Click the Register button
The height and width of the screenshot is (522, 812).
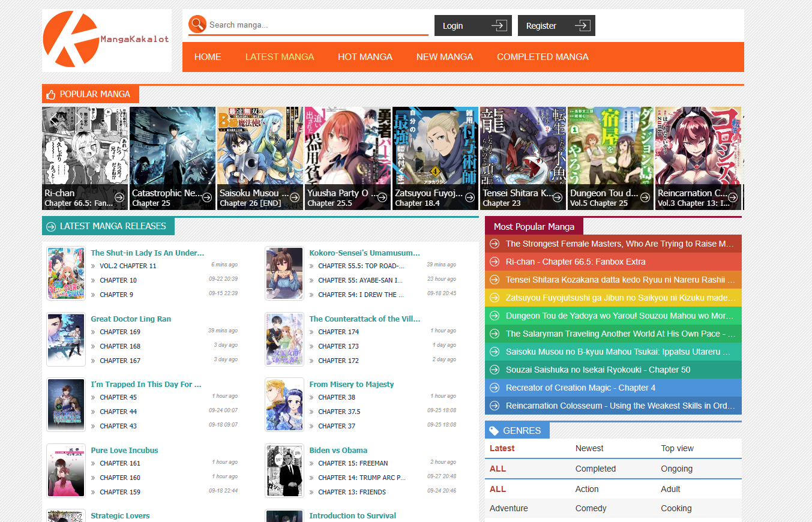tap(556, 26)
